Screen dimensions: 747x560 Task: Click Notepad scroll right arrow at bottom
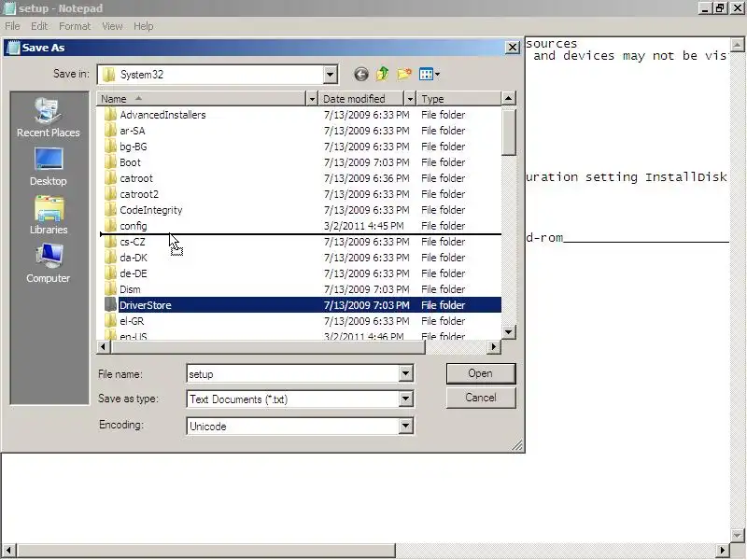723,551
